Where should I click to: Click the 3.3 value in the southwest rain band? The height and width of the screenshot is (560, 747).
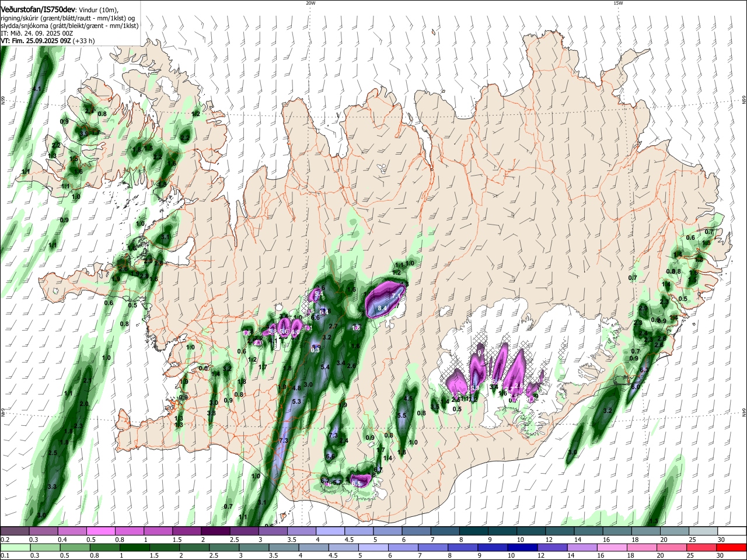51,487
